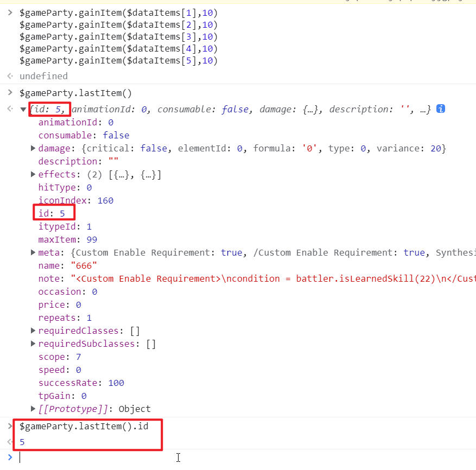This screenshot has height=470, width=476.
Task: Click the 'iconIndex: 160' property row
Action: point(76,200)
